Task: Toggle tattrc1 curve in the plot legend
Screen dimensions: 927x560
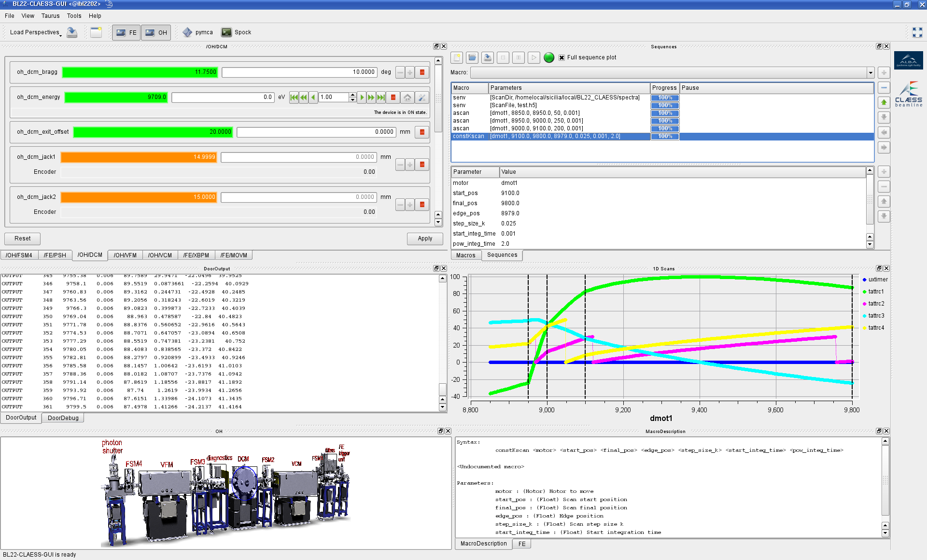Action: point(873,292)
